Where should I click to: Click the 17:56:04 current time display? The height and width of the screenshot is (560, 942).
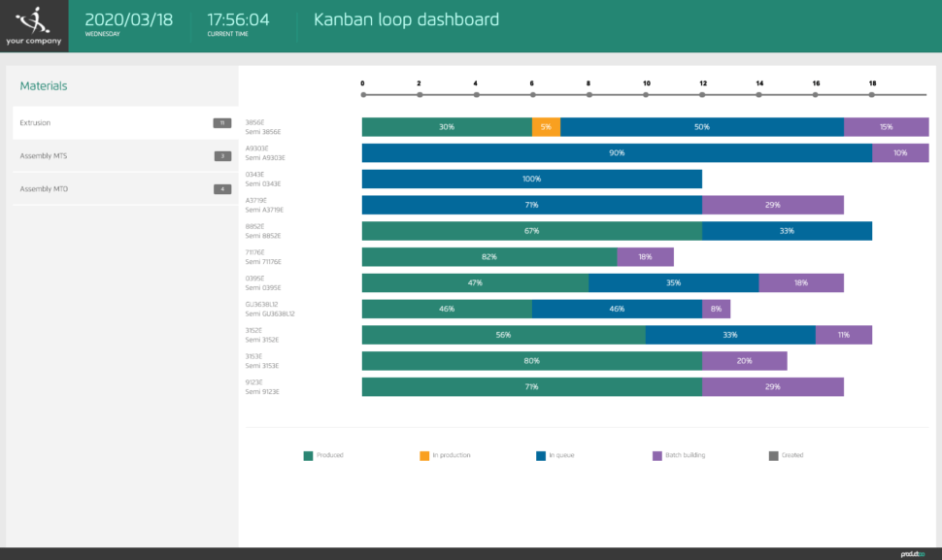[x=239, y=20]
